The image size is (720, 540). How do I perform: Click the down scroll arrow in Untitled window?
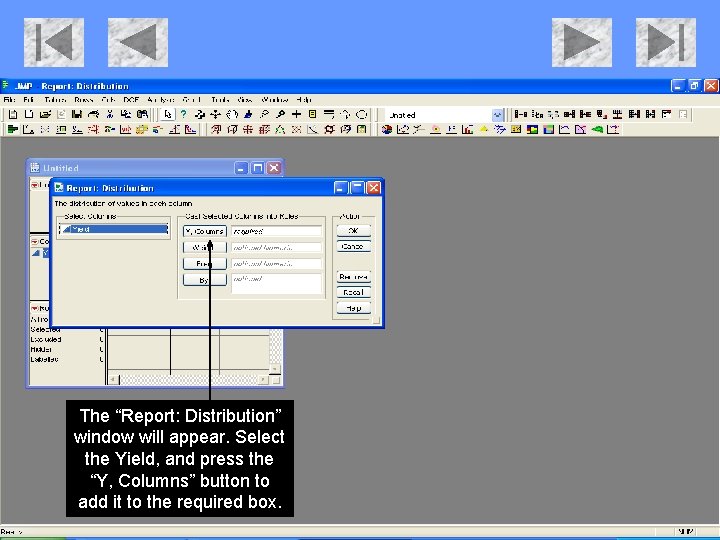tap(275, 369)
